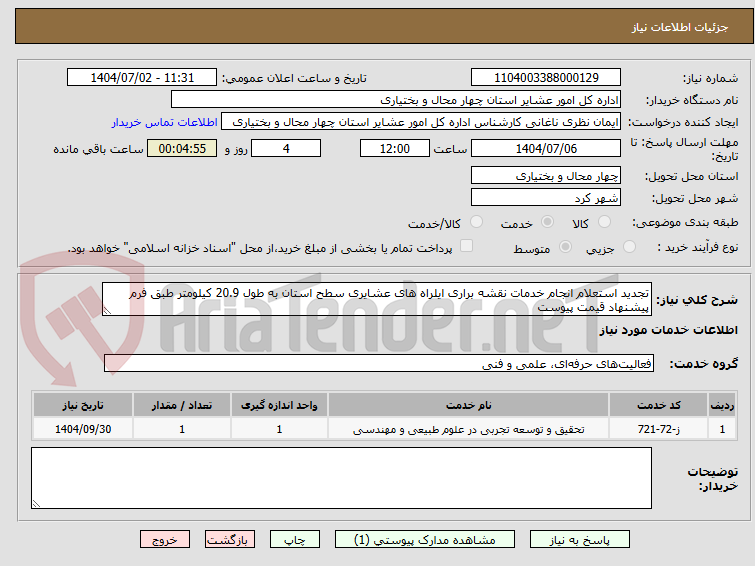Image resolution: width=755 pixels, height=566 pixels.
Task: Click the deadline date field 1404/07/06
Action: [x=546, y=148]
